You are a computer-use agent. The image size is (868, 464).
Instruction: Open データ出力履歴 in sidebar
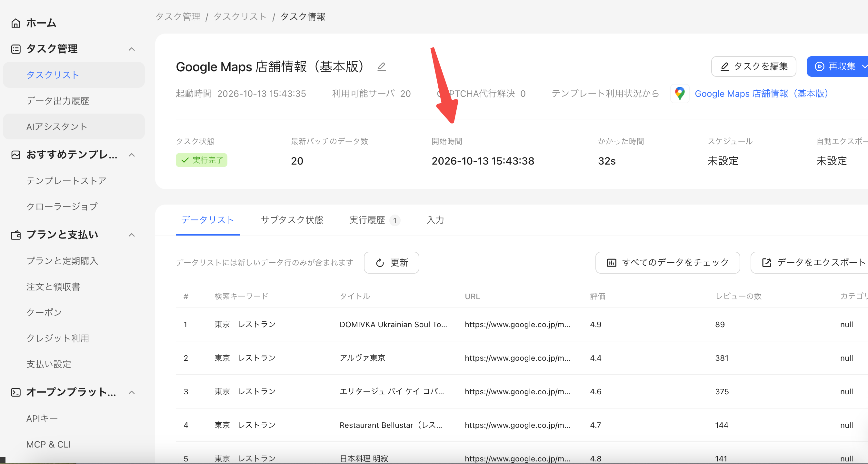[74, 101]
